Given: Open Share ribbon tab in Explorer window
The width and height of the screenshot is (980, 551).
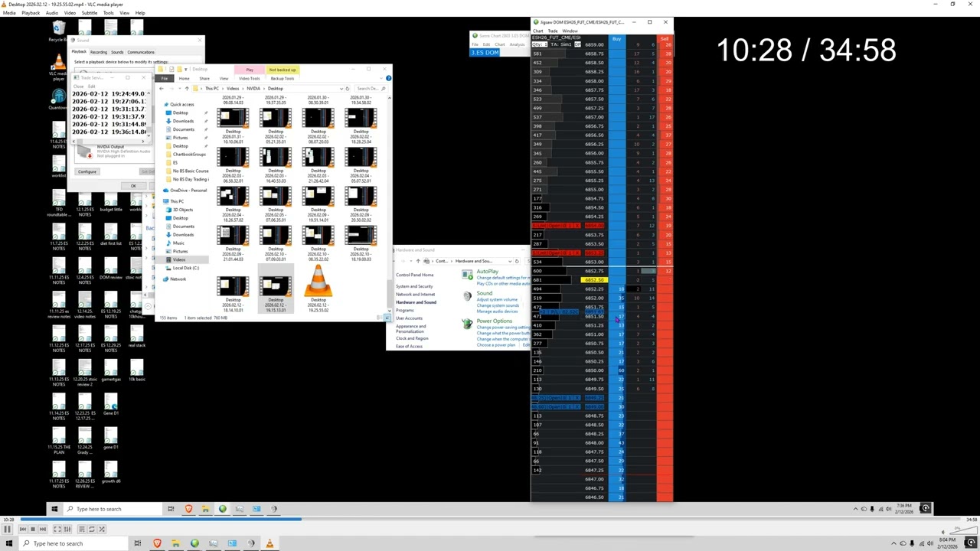Looking at the screenshot, I should pyautogui.click(x=204, y=78).
